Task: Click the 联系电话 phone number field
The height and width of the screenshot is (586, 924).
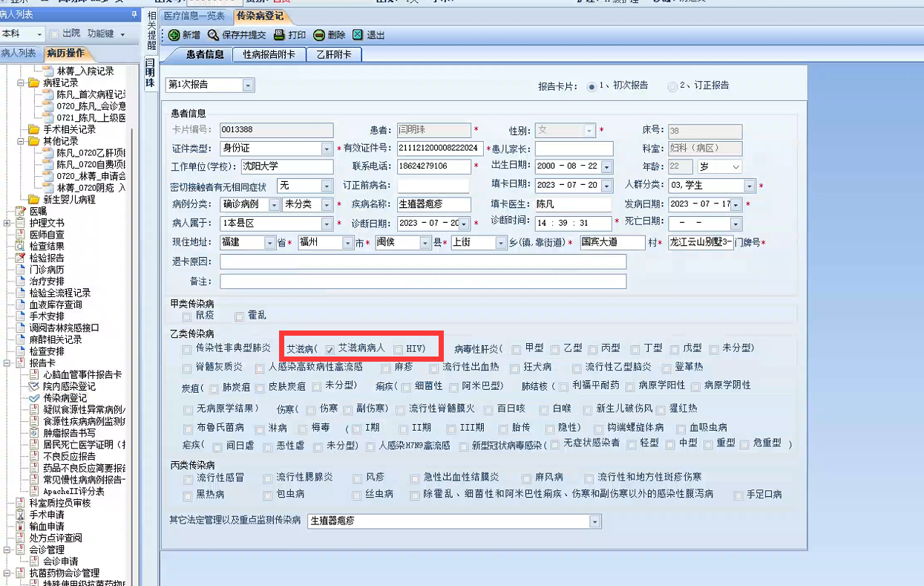Action: [x=434, y=166]
